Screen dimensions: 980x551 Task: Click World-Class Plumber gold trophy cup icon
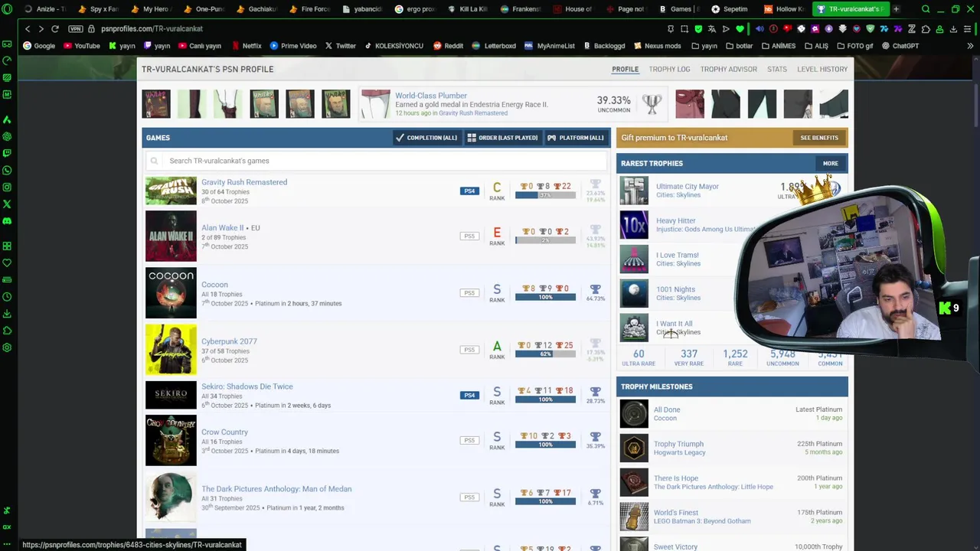(x=652, y=103)
